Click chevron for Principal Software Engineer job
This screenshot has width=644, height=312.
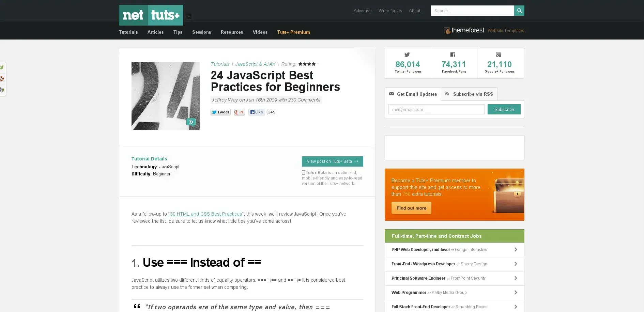coord(516,278)
